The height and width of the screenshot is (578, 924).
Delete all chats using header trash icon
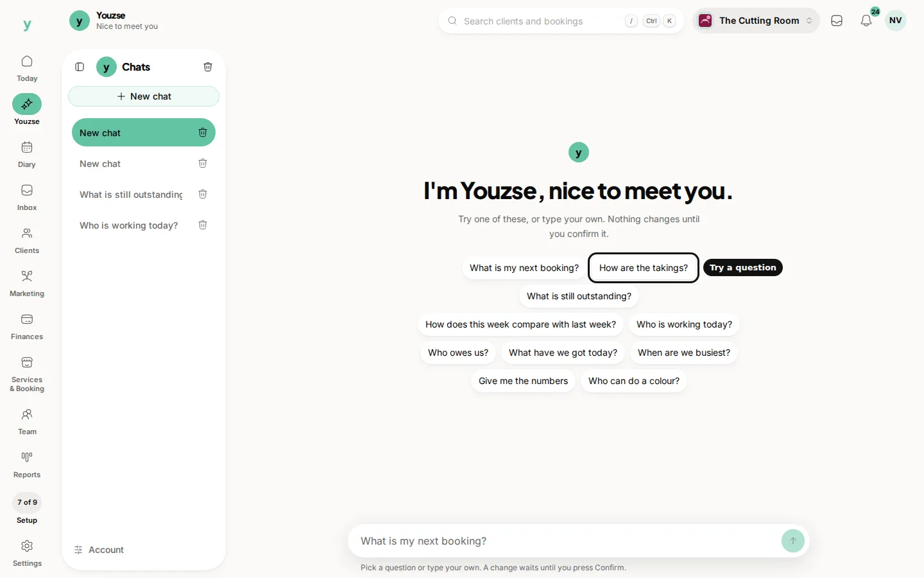pos(208,67)
